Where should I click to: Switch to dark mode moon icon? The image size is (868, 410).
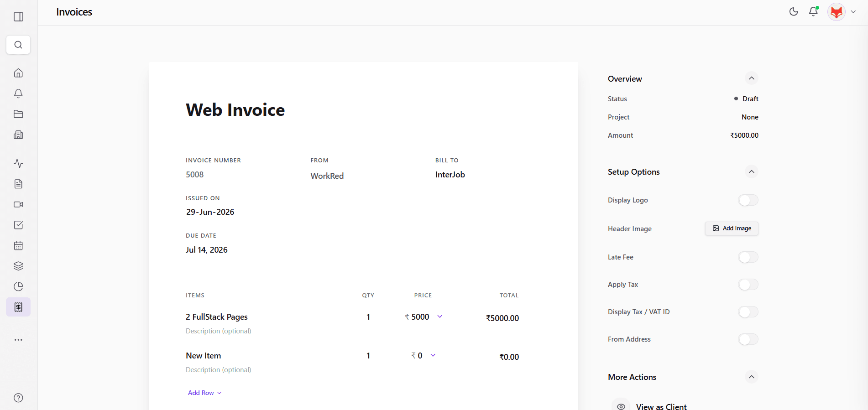(794, 12)
